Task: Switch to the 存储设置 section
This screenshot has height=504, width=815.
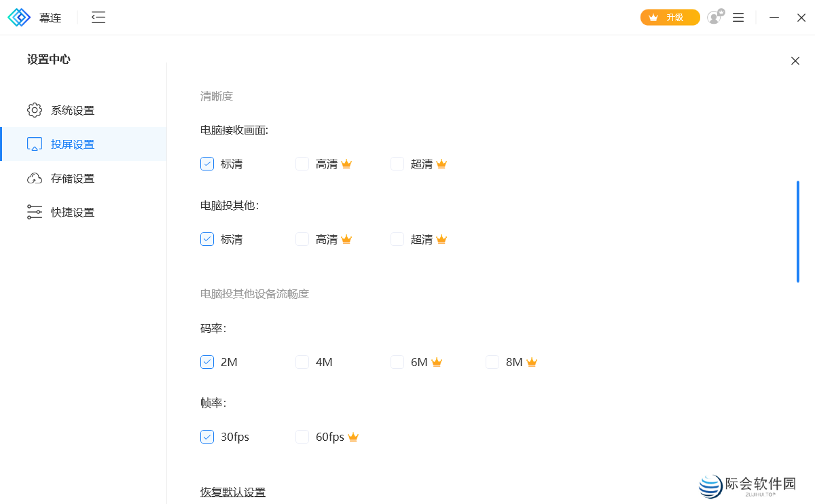Action: click(71, 177)
